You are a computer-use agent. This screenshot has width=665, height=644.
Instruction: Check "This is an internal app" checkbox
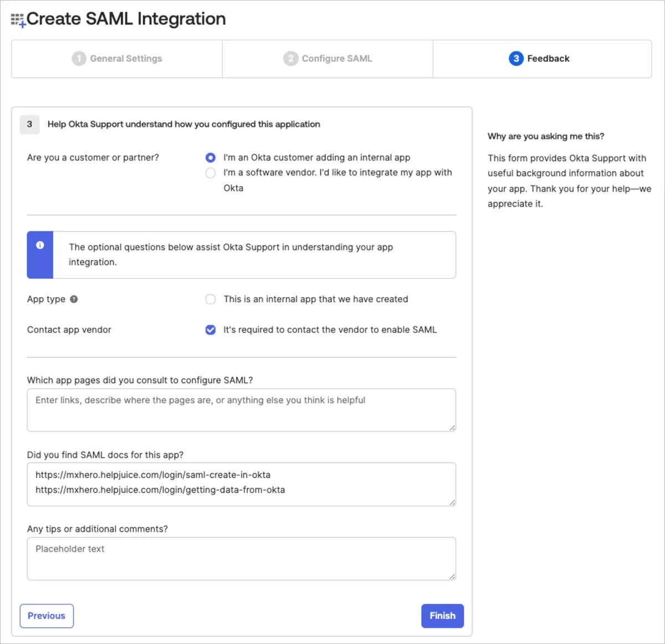click(x=211, y=300)
